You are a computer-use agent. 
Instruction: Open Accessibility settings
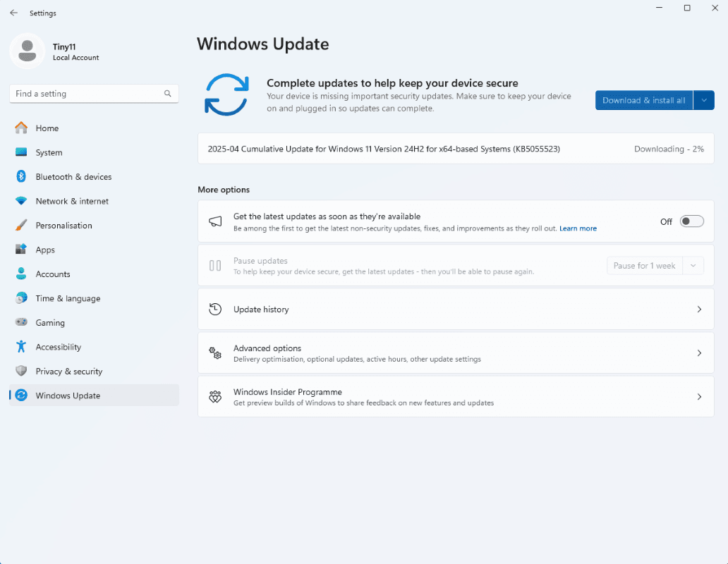pyautogui.click(x=94, y=347)
